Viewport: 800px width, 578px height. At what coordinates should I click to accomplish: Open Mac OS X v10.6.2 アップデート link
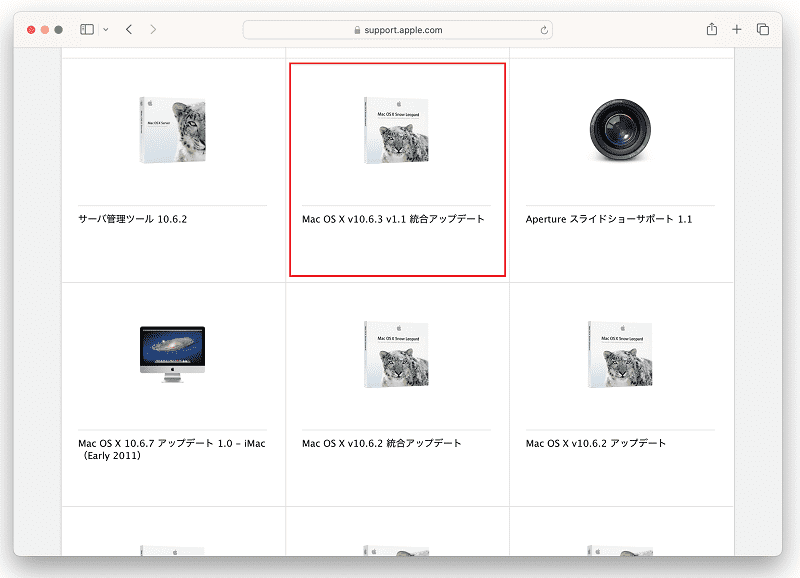click(x=596, y=443)
